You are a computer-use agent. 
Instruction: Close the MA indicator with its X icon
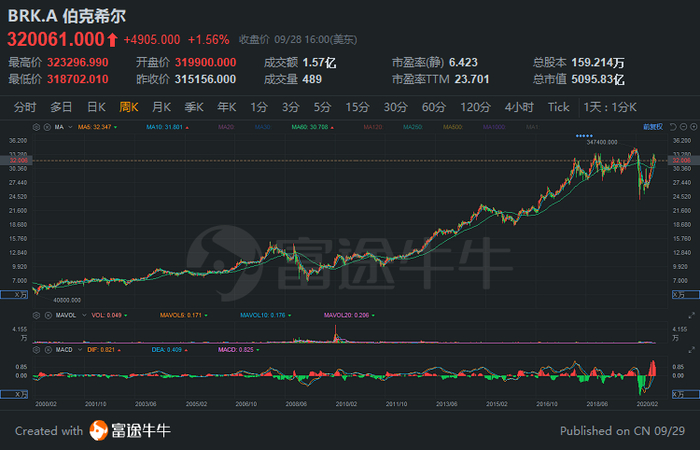tap(47, 127)
